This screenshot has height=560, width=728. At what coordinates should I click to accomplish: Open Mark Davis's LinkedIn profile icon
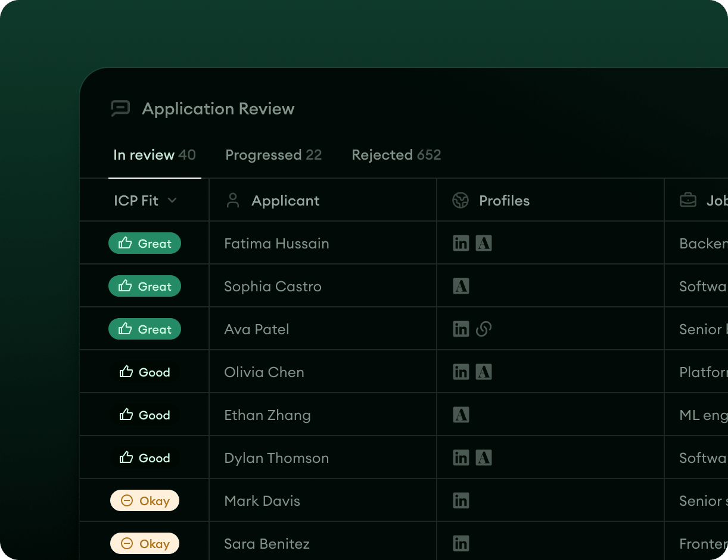point(461,500)
